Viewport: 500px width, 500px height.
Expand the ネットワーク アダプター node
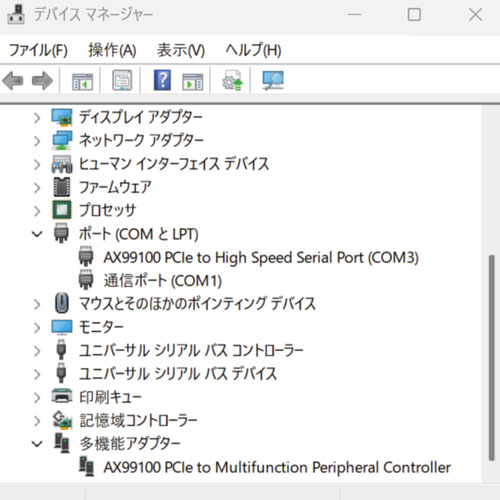37,141
